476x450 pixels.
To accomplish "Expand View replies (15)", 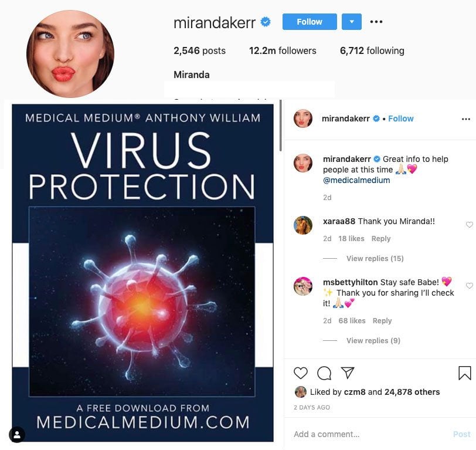I will point(375,258).
